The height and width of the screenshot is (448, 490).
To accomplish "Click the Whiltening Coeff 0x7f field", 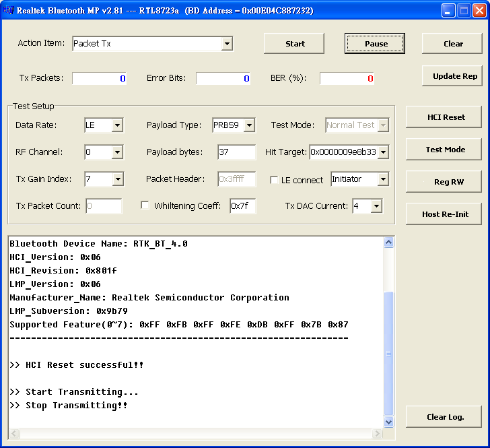I will pyautogui.click(x=243, y=206).
